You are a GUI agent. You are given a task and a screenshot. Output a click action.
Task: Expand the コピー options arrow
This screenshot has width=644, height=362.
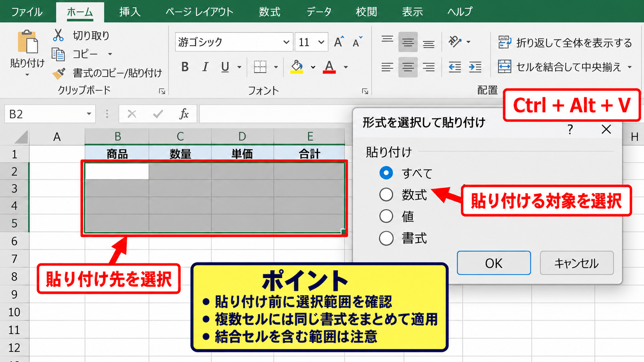(110, 54)
